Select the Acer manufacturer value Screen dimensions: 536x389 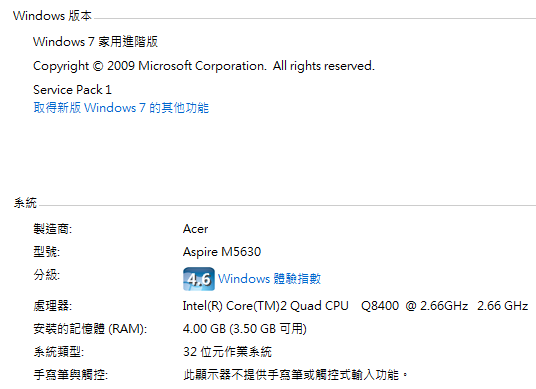[x=195, y=229]
